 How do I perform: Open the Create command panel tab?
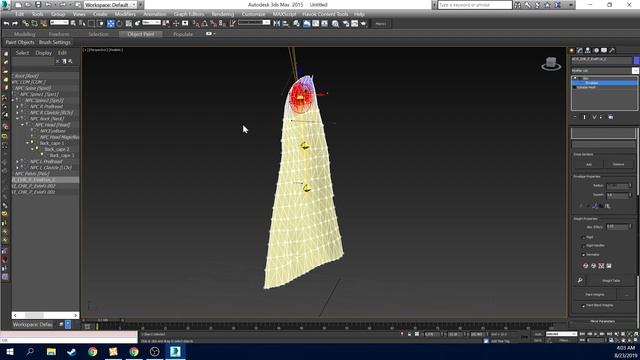(572, 50)
